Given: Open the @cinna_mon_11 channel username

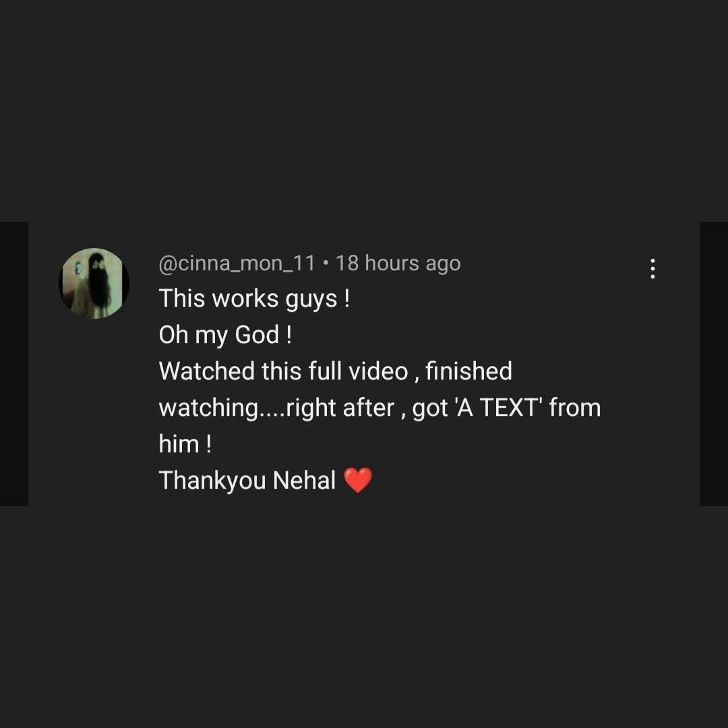Looking at the screenshot, I should point(237,264).
